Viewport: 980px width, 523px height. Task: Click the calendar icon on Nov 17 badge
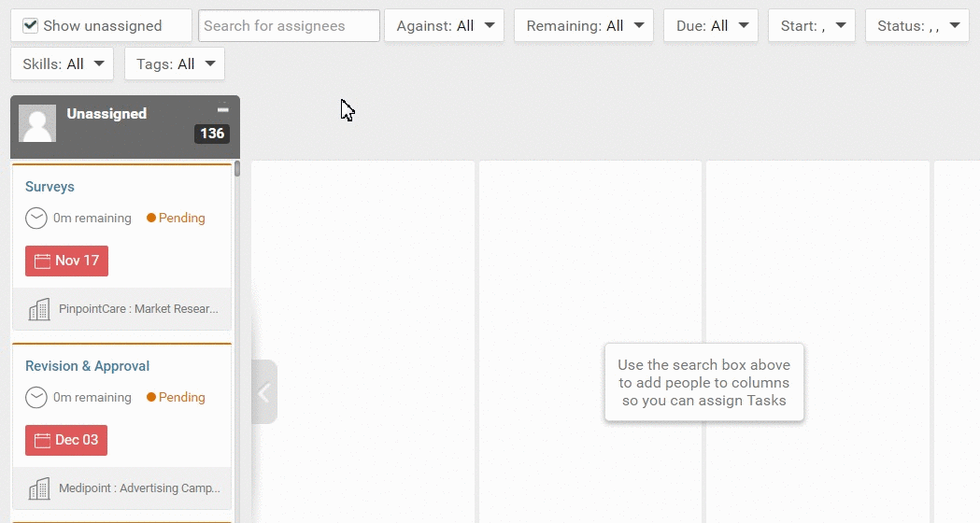click(x=42, y=261)
